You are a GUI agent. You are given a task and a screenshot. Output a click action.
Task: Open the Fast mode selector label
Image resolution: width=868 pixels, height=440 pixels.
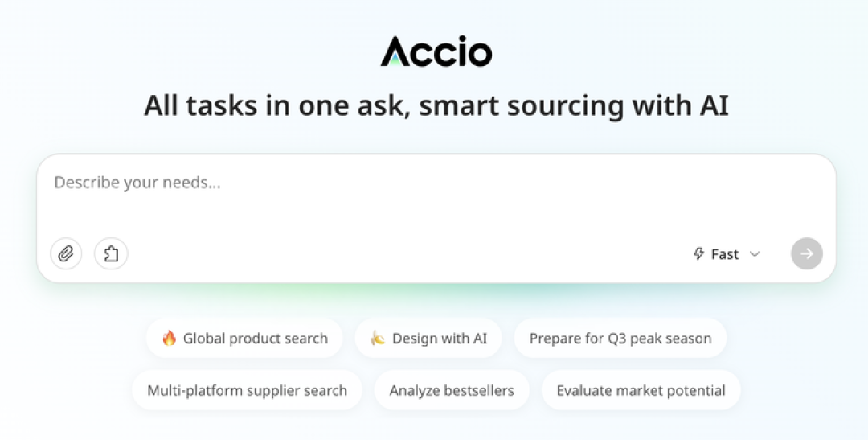725,254
